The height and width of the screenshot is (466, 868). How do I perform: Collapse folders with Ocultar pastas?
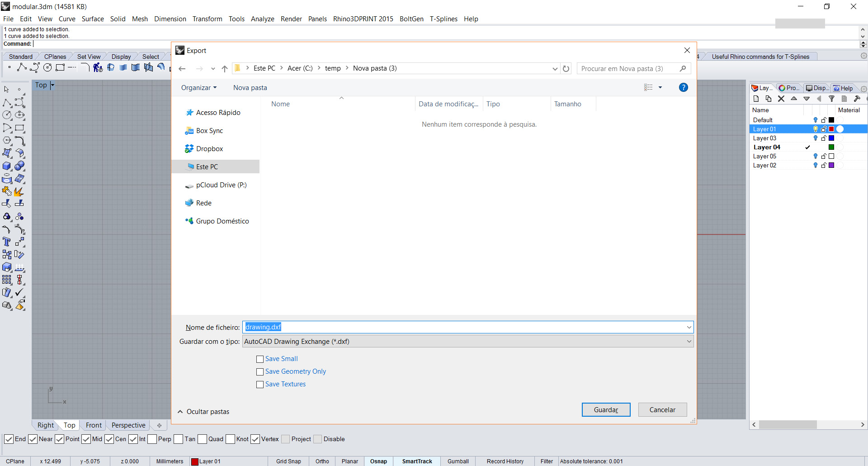tap(203, 412)
